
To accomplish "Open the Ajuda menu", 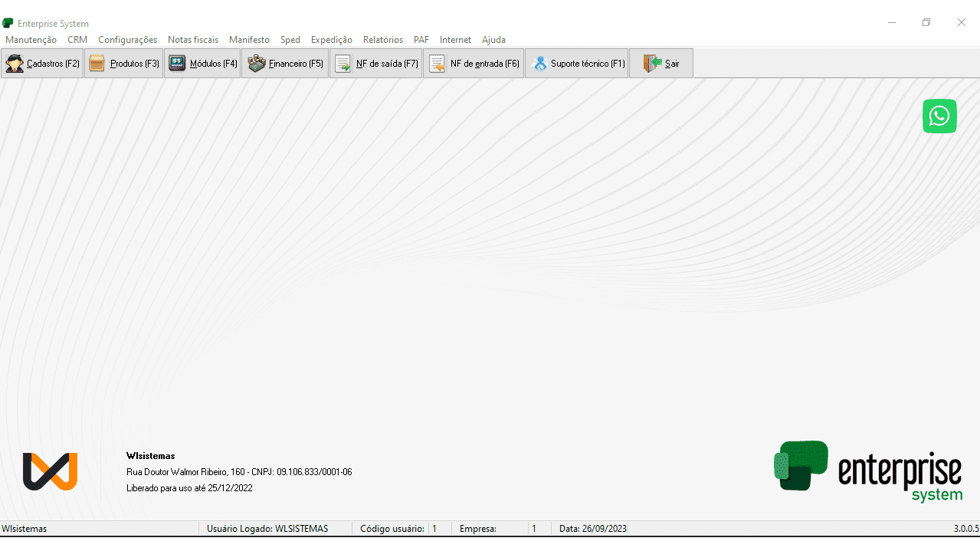I will (x=493, y=40).
